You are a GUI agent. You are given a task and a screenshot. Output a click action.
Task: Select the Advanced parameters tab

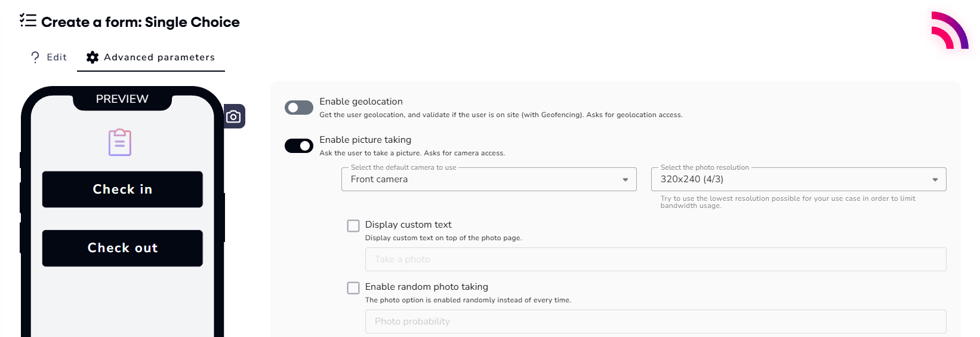click(x=151, y=57)
